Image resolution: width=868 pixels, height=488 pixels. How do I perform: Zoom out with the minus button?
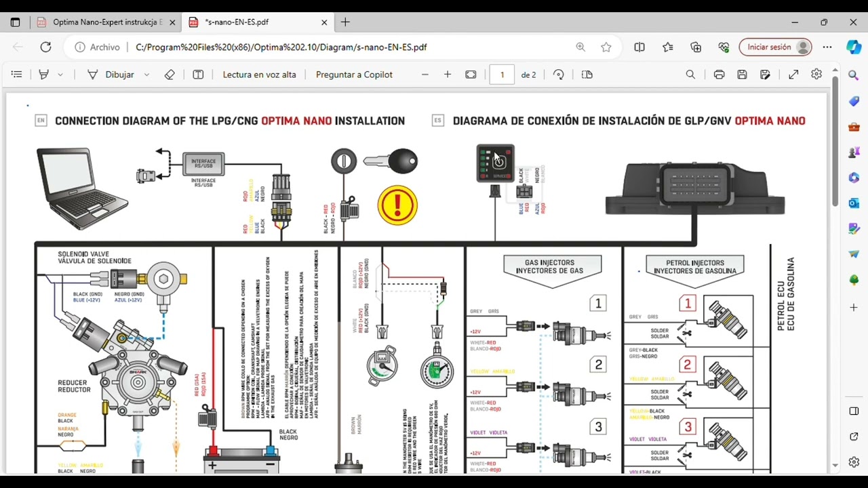[x=425, y=75]
